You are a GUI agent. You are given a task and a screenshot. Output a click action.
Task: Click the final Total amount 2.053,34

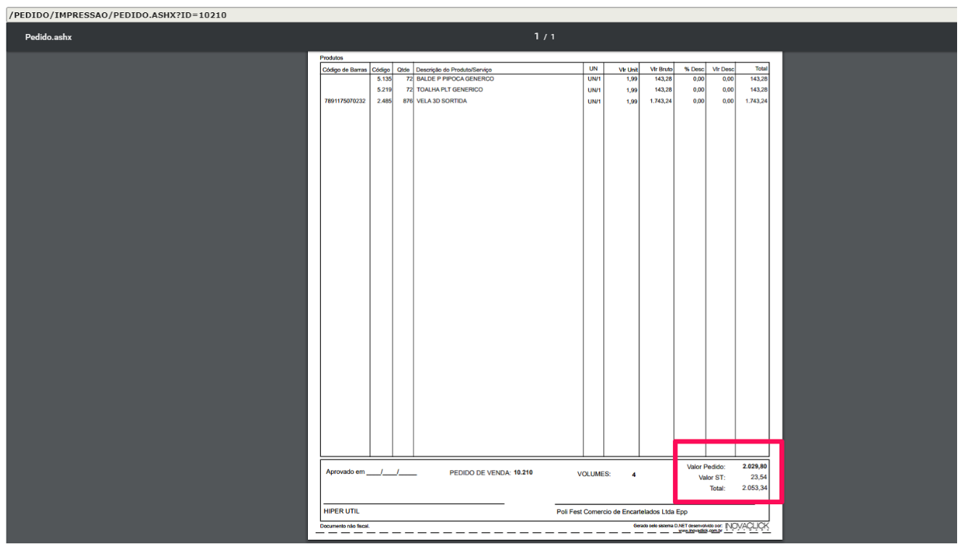(x=754, y=488)
